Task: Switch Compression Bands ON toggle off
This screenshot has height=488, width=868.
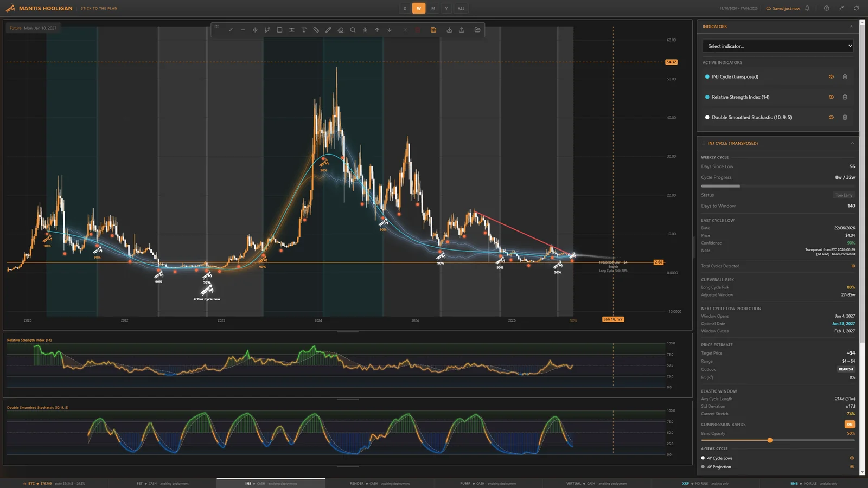Action: point(850,424)
